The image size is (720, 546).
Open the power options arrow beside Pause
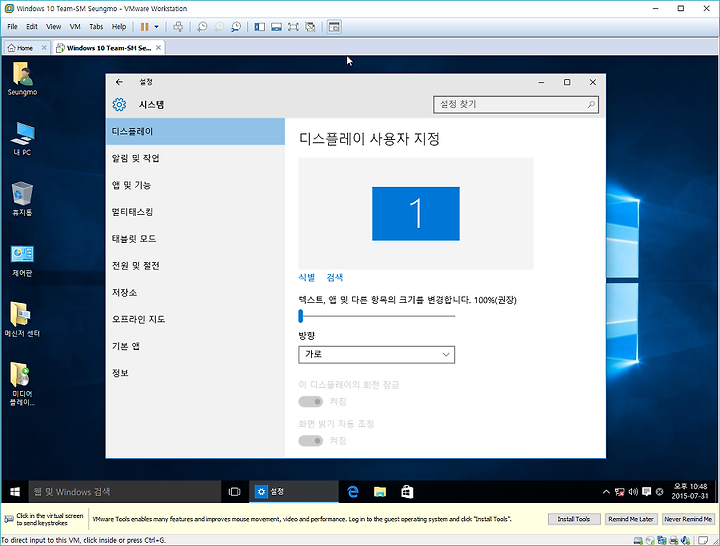coord(157,27)
